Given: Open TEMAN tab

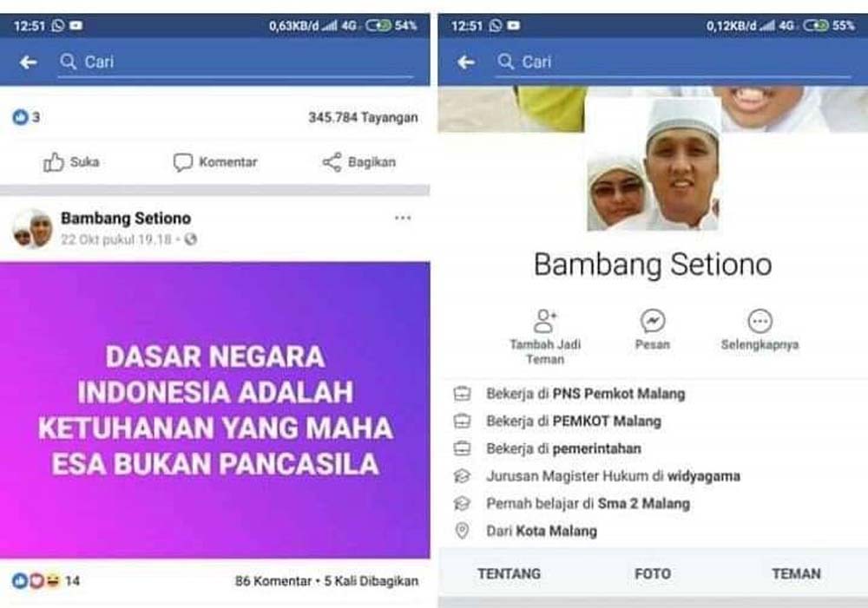Looking at the screenshot, I should point(796,573).
